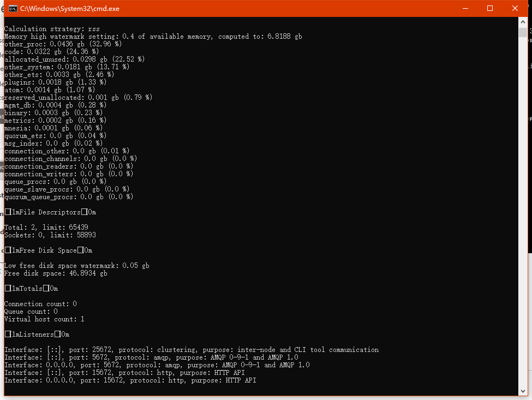Image resolution: width=532 pixels, height=400 pixels.
Task: Click the scrollbar up arrow
Action: click(x=523, y=21)
